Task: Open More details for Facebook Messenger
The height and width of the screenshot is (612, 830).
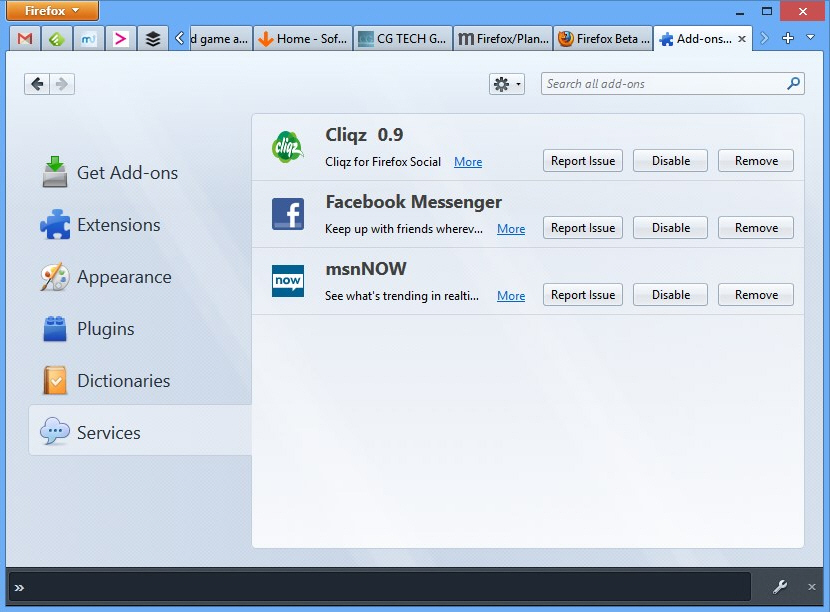Action: 511,229
